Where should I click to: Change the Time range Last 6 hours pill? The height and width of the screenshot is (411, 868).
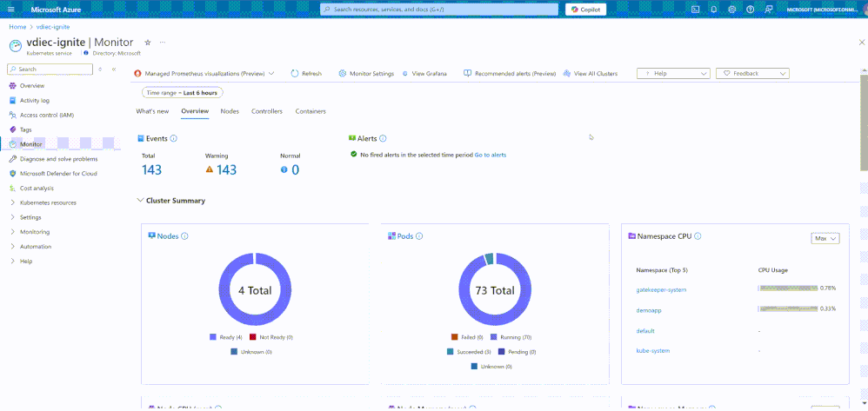click(183, 93)
